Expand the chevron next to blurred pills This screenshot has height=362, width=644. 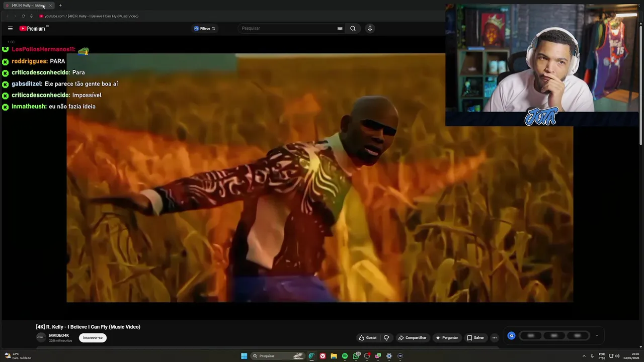tap(597, 336)
